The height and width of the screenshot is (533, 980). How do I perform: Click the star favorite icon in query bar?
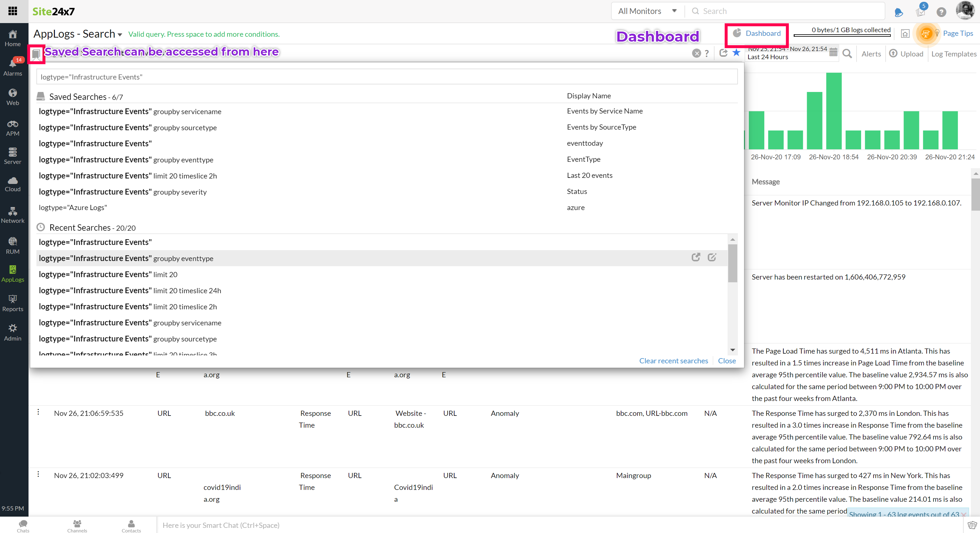(737, 53)
